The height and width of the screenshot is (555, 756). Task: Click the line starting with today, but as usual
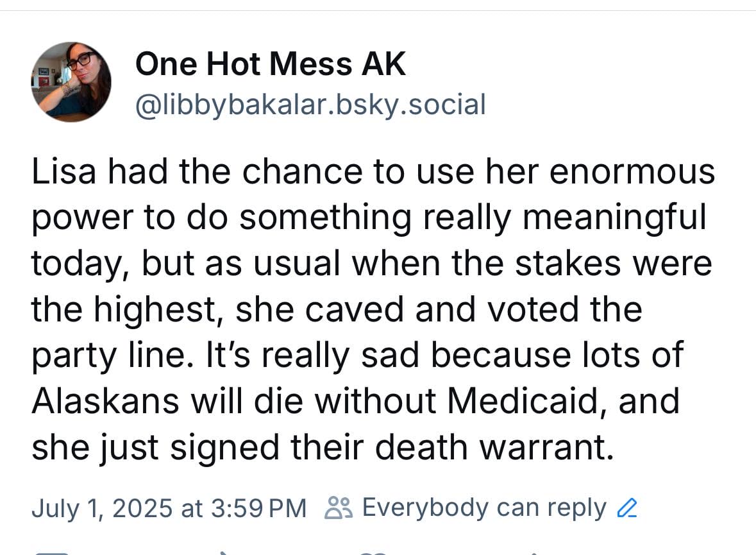pos(372,264)
